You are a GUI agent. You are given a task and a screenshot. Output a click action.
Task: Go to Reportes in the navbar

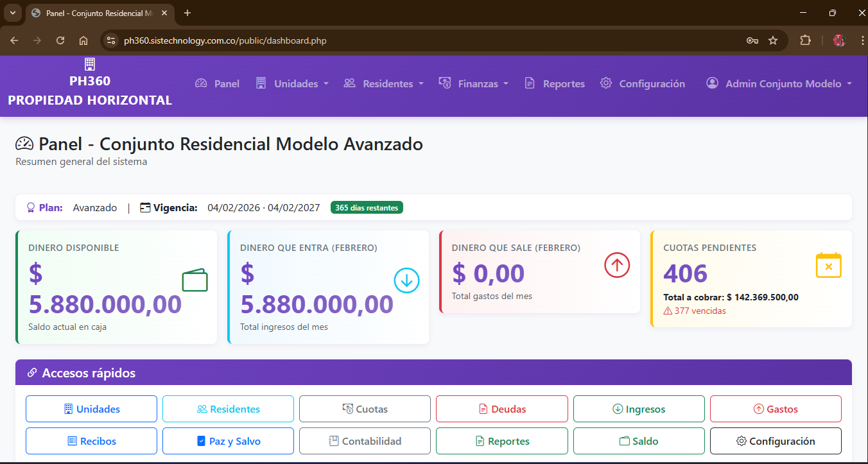click(x=555, y=83)
